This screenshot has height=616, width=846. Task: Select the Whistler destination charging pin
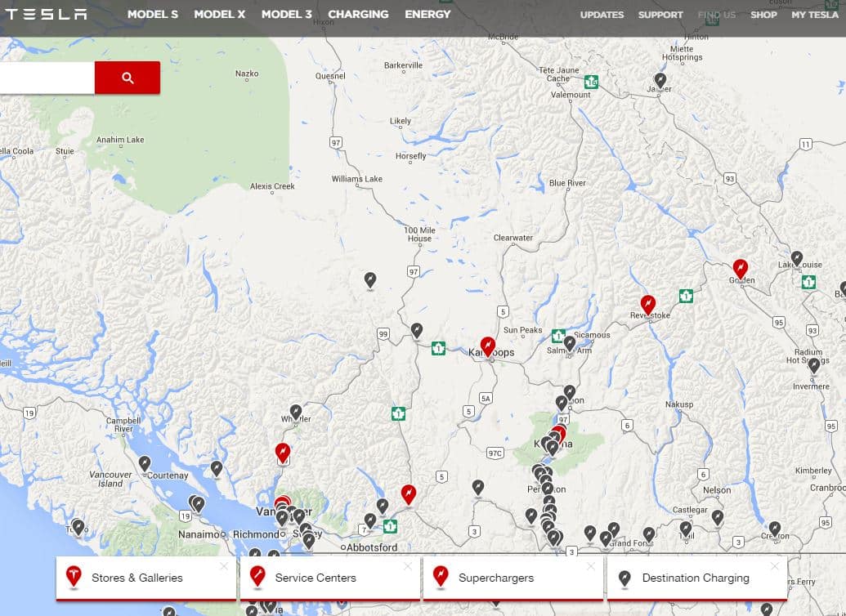(x=296, y=413)
